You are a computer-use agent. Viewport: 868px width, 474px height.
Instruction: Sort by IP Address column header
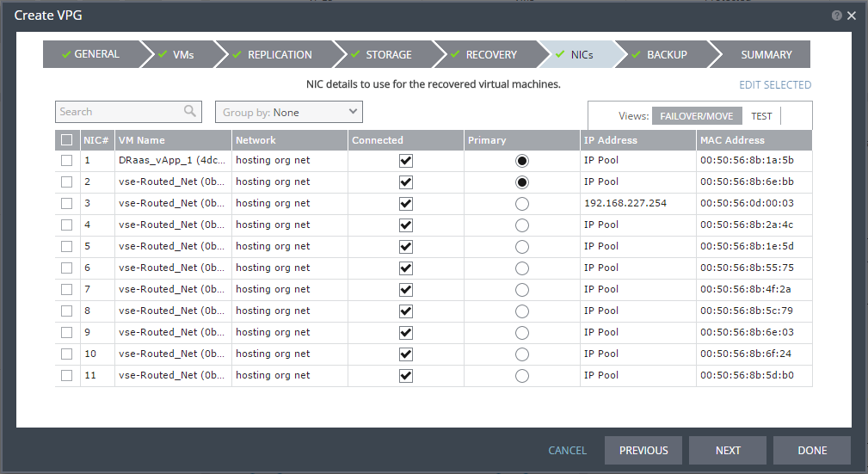pyautogui.click(x=637, y=140)
